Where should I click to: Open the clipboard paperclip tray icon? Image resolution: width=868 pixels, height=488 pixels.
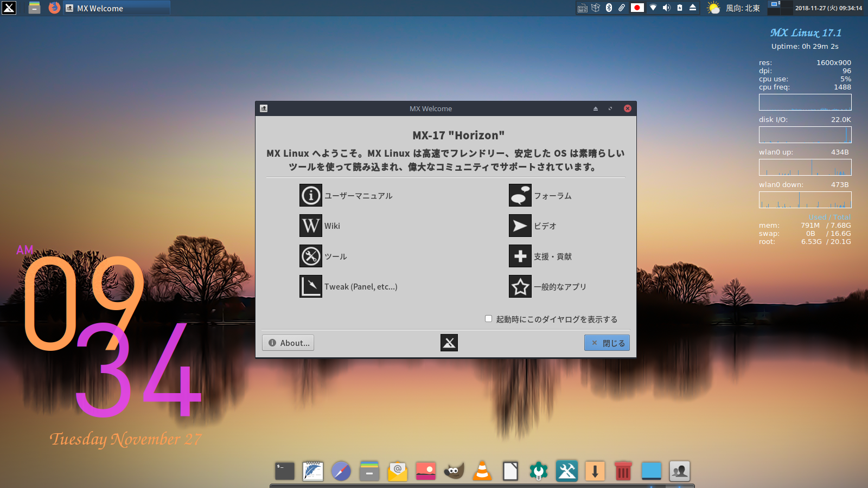pos(622,8)
